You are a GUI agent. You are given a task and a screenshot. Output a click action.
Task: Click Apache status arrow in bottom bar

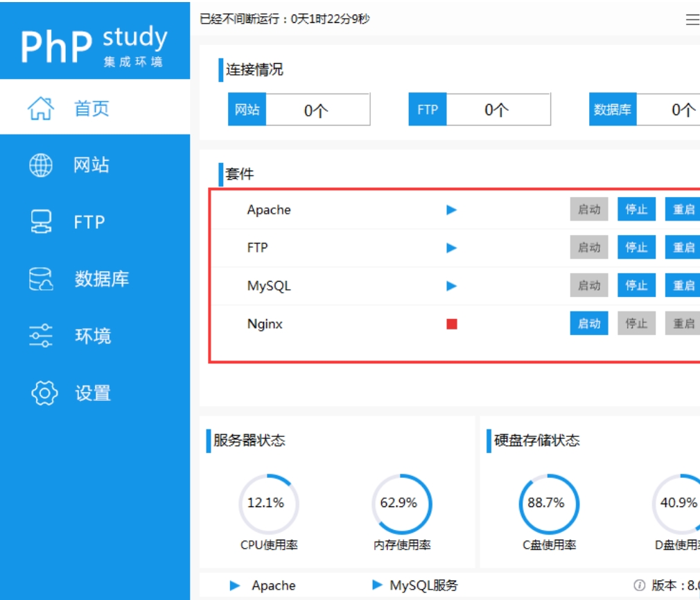point(235,585)
